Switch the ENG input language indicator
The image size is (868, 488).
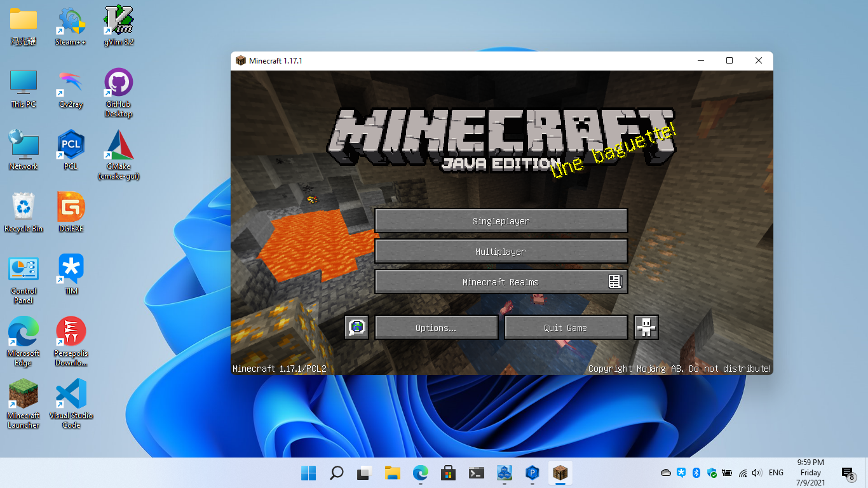[x=776, y=473]
